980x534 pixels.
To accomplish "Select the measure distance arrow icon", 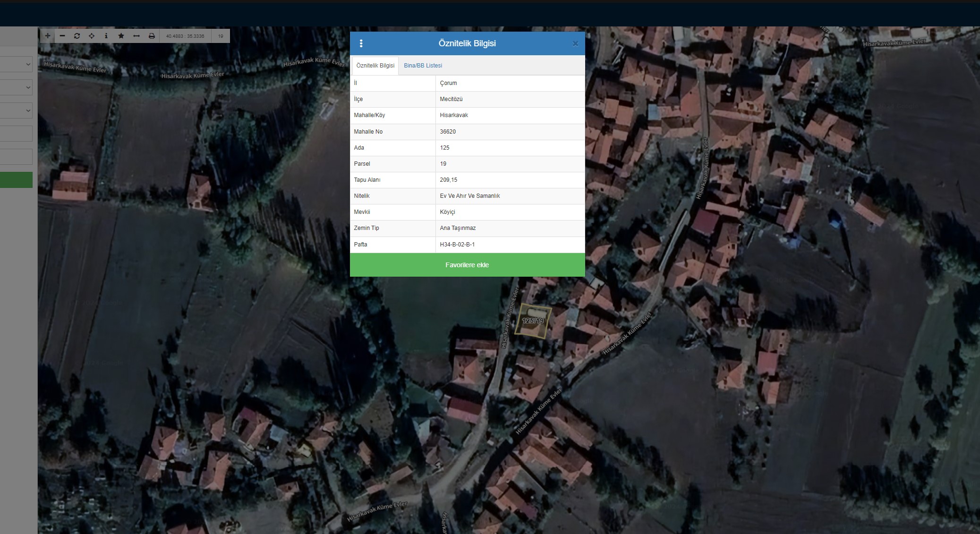I will click(136, 36).
